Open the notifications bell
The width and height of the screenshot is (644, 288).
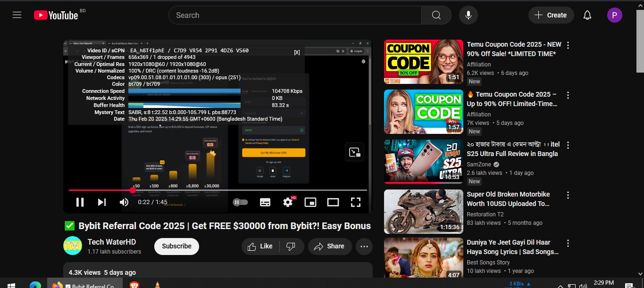tap(587, 15)
